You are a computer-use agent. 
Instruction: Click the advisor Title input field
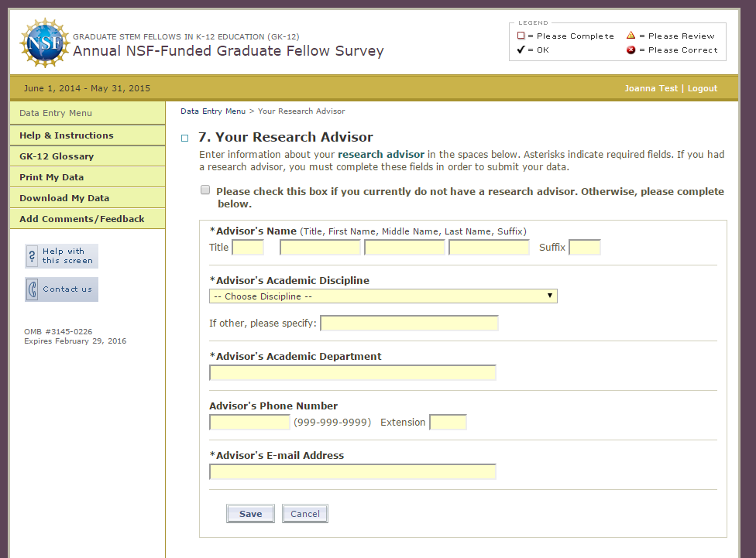coord(248,248)
